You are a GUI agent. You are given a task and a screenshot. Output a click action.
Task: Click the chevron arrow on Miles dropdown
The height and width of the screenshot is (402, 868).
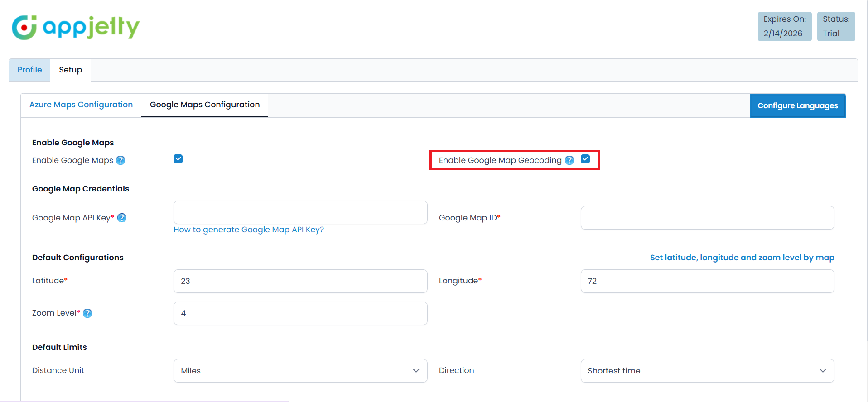click(416, 371)
